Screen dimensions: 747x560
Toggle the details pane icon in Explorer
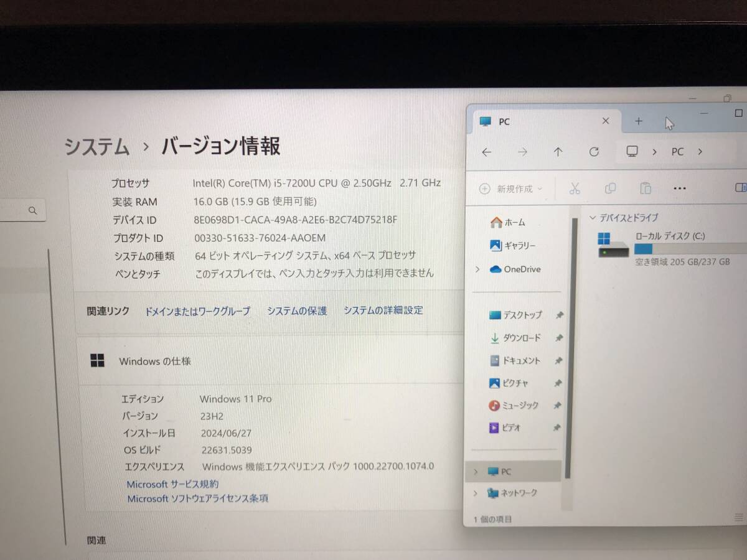pyautogui.click(x=741, y=187)
